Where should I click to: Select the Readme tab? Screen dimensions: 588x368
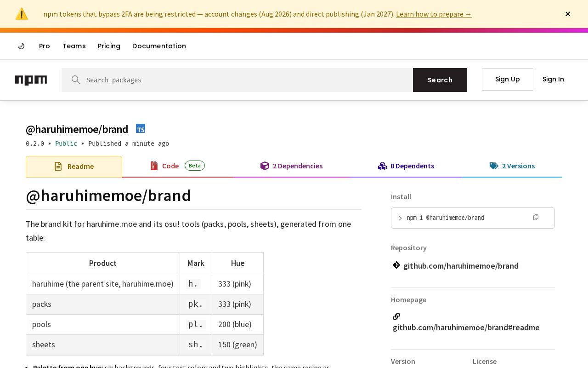(x=74, y=167)
